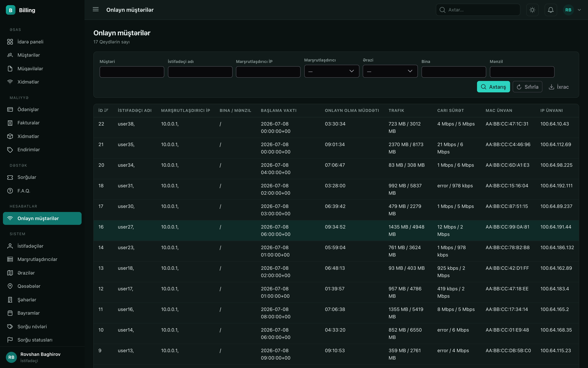The image size is (588, 368).
Task: Open Müqavilələr section
Action: (42, 69)
